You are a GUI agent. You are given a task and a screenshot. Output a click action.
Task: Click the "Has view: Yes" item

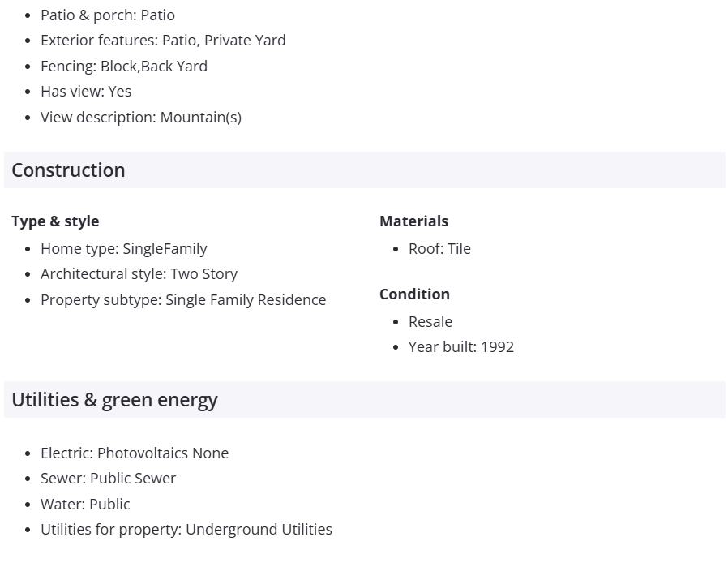[86, 91]
